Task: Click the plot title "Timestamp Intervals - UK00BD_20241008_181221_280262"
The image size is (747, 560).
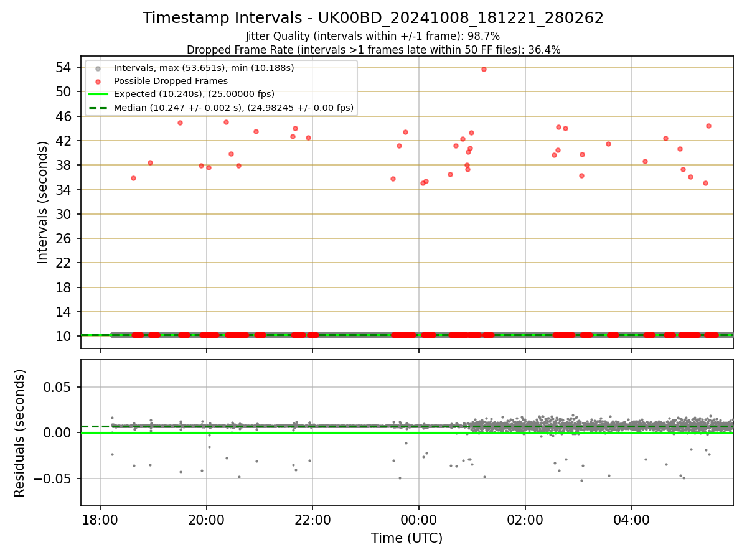Action: [x=373, y=18]
